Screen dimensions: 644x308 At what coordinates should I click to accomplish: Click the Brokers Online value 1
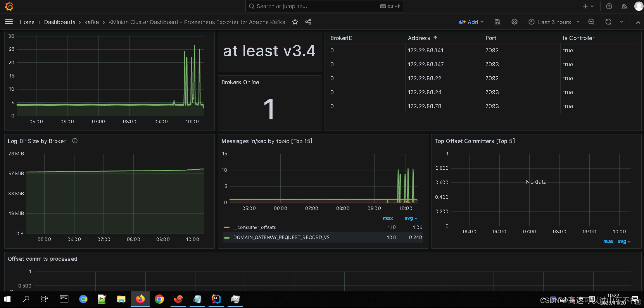tap(269, 109)
